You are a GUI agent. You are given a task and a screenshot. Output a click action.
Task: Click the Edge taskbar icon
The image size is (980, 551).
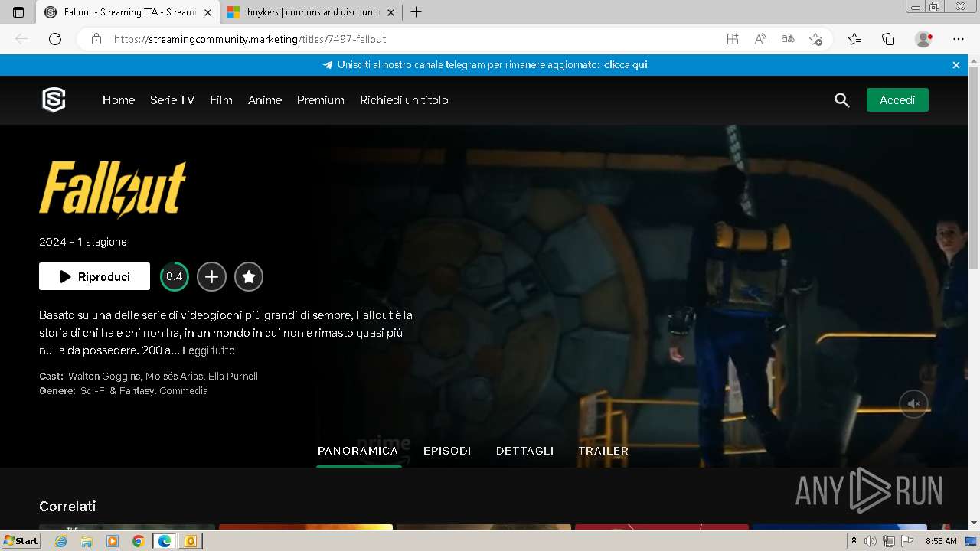[165, 541]
